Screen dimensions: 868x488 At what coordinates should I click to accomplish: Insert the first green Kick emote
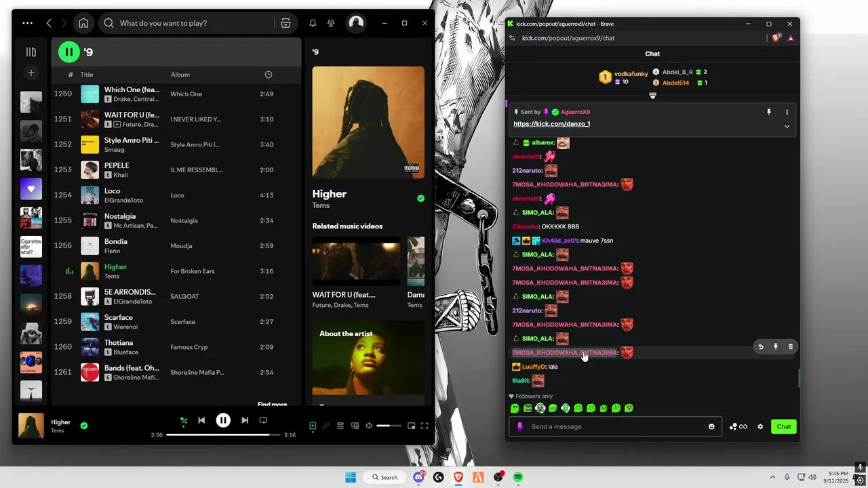(x=515, y=408)
